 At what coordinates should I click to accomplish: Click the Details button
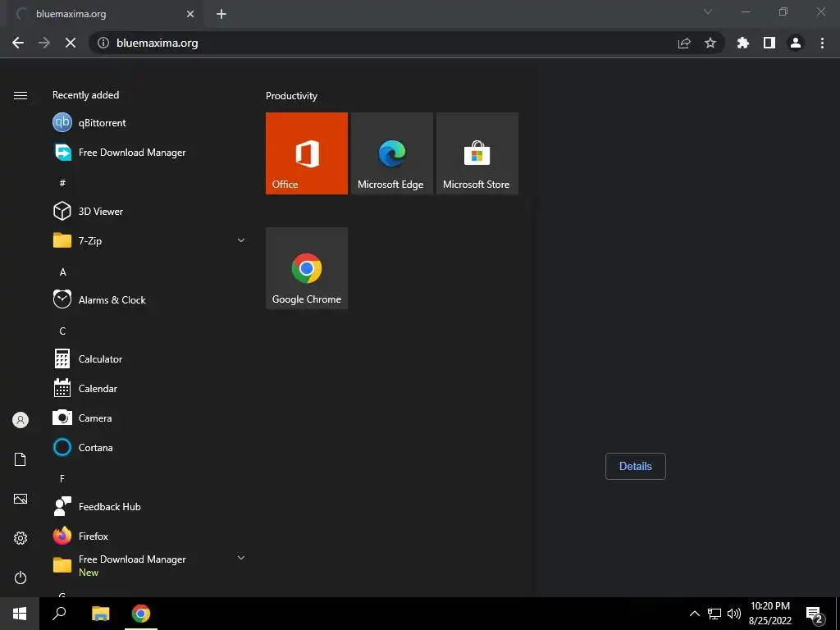point(636,466)
